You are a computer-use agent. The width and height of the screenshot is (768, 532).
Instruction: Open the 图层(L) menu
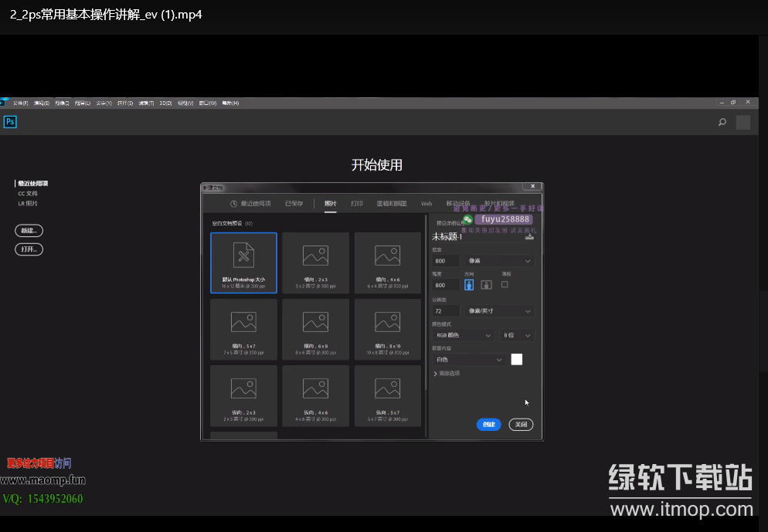pos(82,103)
